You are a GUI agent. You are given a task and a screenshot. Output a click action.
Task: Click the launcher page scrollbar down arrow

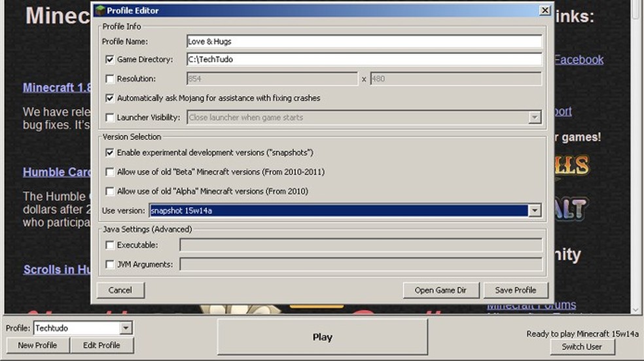coord(636,310)
